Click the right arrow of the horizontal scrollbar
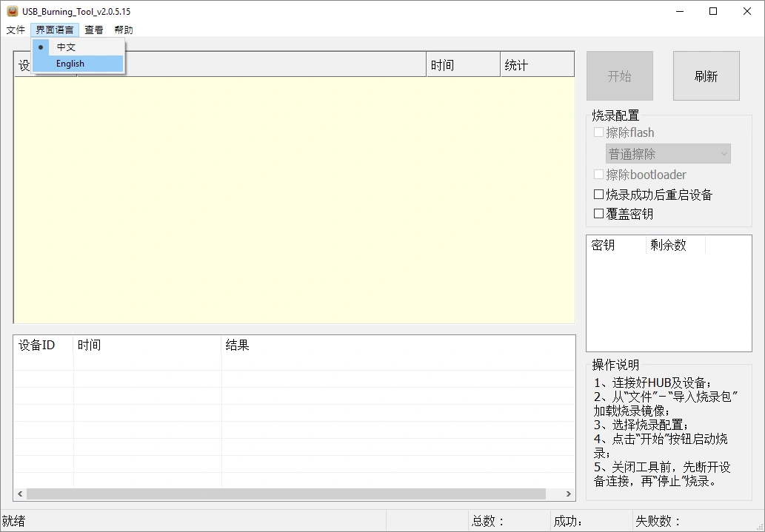The image size is (765, 532). (x=569, y=494)
